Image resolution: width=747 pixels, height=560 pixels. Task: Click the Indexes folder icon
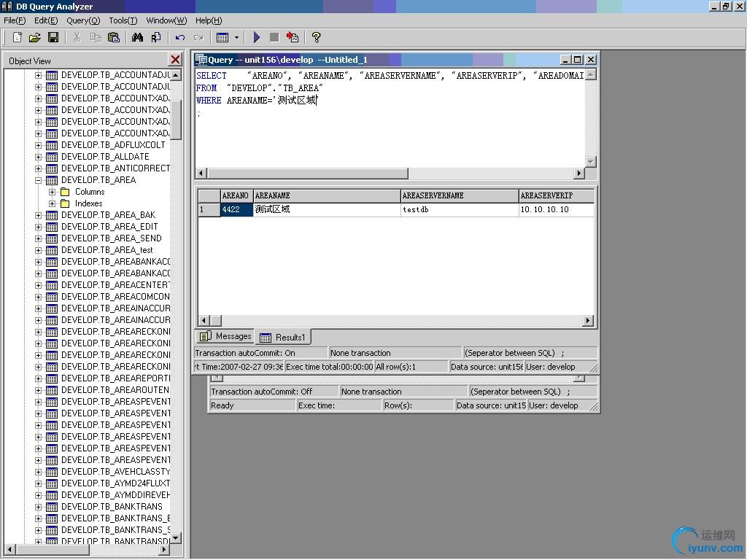(x=66, y=204)
